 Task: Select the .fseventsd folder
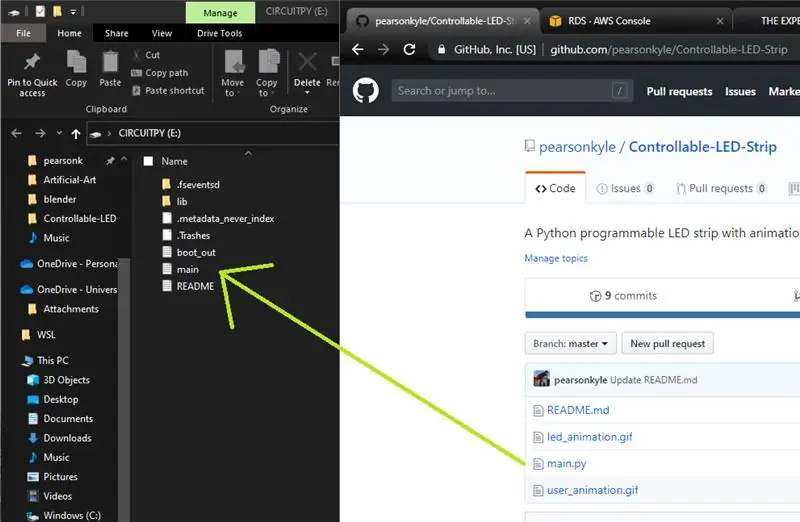(191, 185)
